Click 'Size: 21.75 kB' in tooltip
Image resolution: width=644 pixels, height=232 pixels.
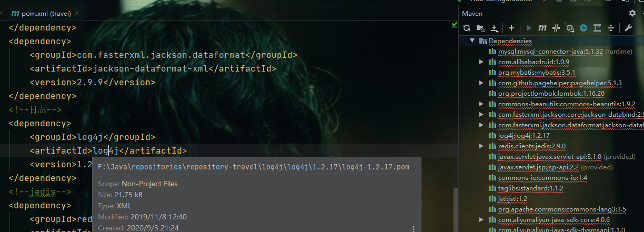120,195
